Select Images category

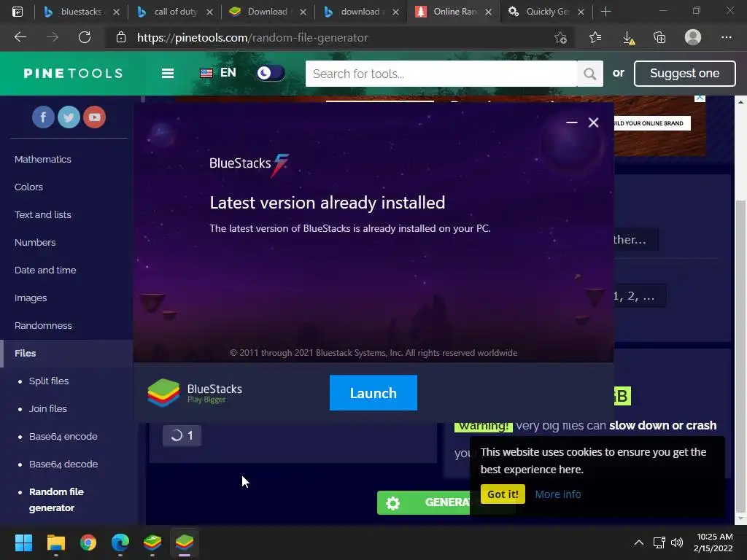(31, 298)
